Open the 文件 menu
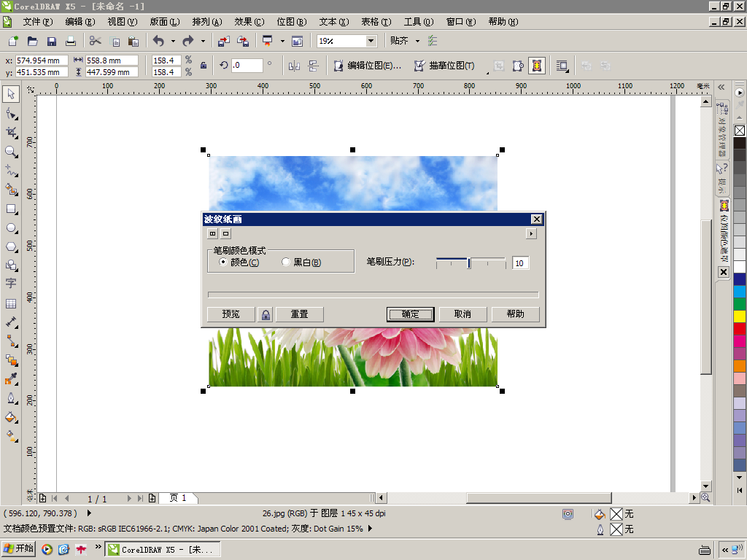This screenshot has width=747, height=560. pos(38,22)
